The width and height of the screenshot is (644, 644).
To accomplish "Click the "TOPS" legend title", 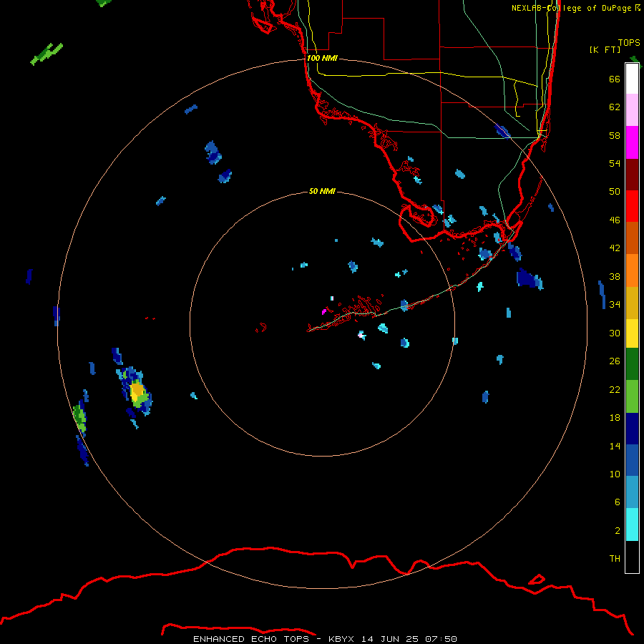I will pos(629,42).
